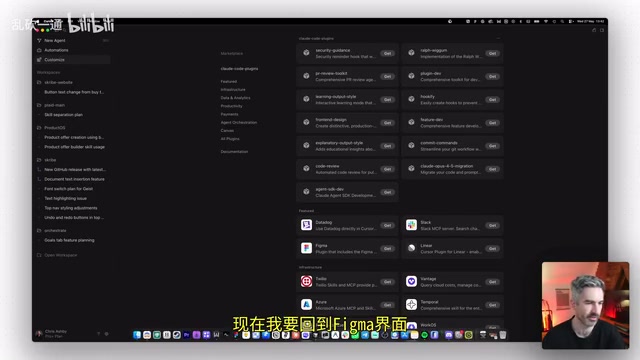Select the Infrastructure category
This screenshot has width=640, height=360.
click(233, 90)
